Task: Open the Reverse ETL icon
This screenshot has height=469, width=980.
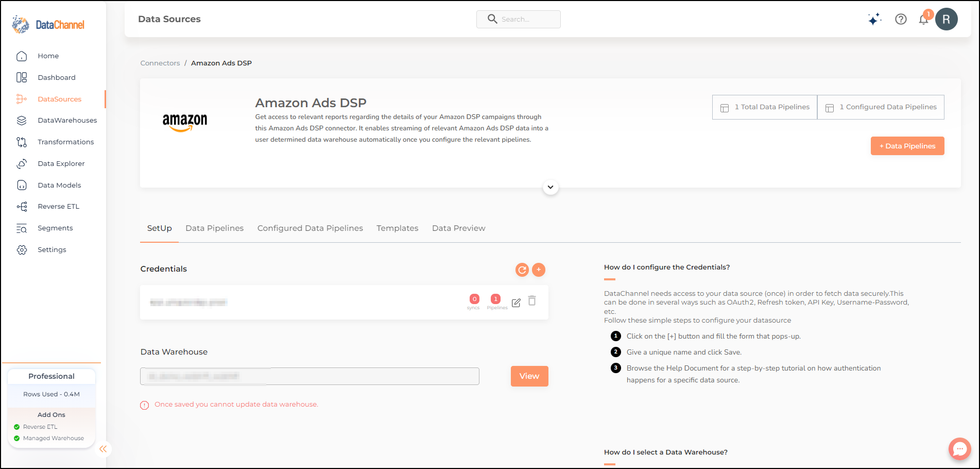Action: (x=22, y=206)
